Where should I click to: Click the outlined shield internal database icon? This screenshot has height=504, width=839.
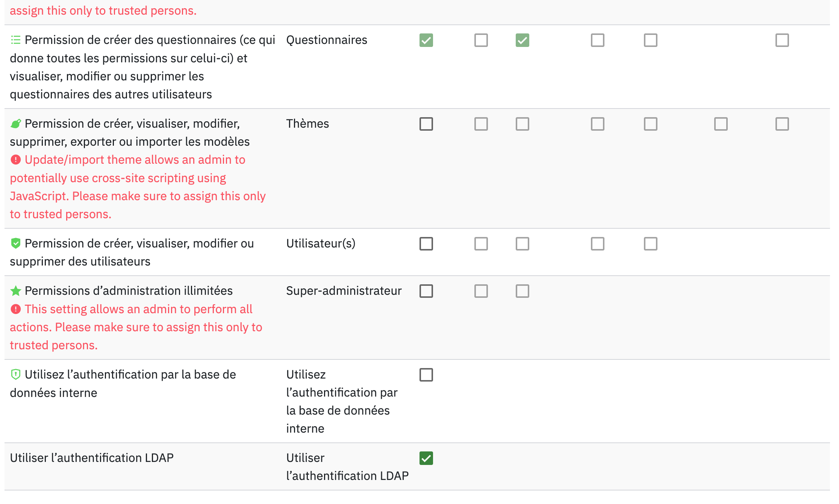tap(16, 374)
